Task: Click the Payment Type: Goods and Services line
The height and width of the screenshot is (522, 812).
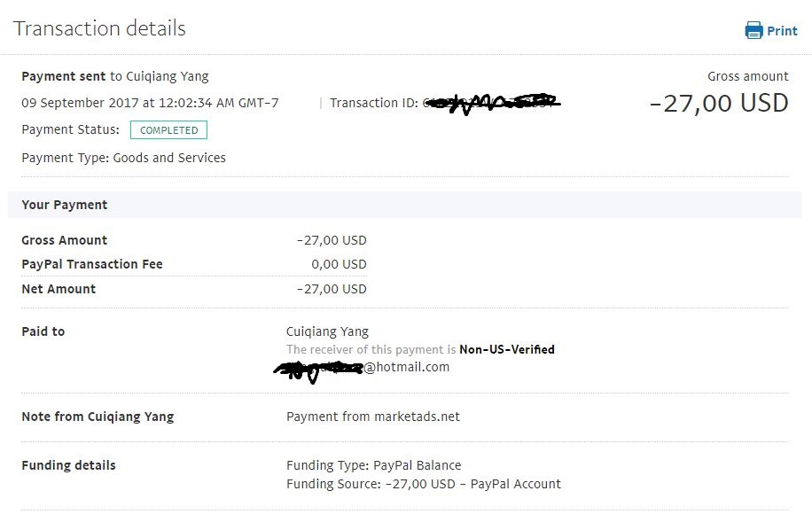Action: pos(123,158)
